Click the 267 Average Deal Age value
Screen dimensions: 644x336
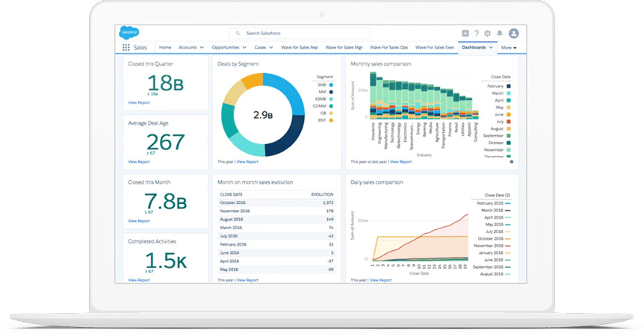point(166,143)
